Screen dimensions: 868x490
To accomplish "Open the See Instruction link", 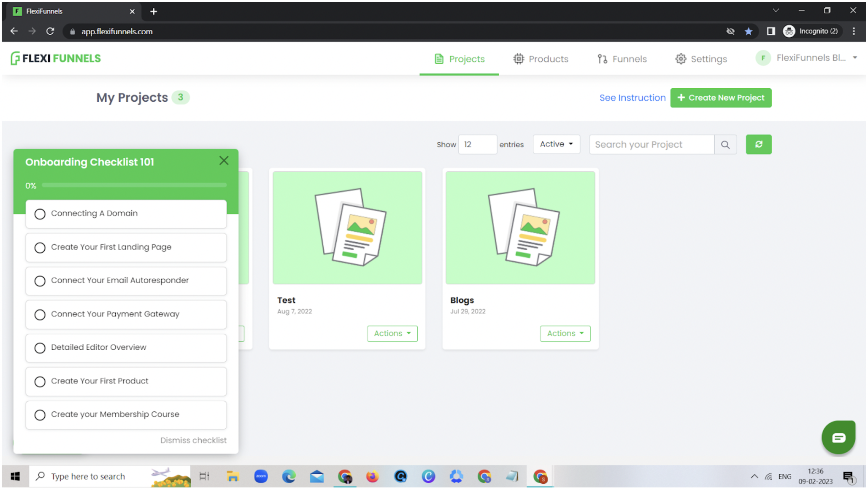I will point(632,98).
